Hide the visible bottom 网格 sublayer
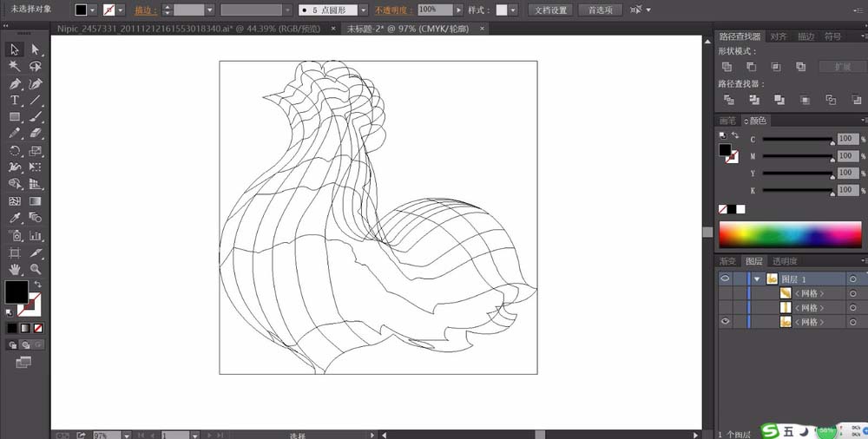Image resolution: width=868 pixels, height=439 pixels. [x=725, y=321]
